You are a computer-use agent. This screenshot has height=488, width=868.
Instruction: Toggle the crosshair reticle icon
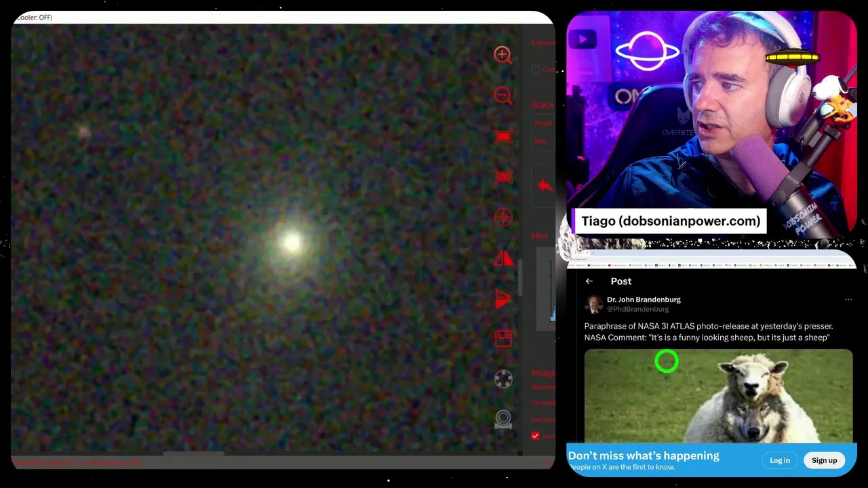coord(503,218)
